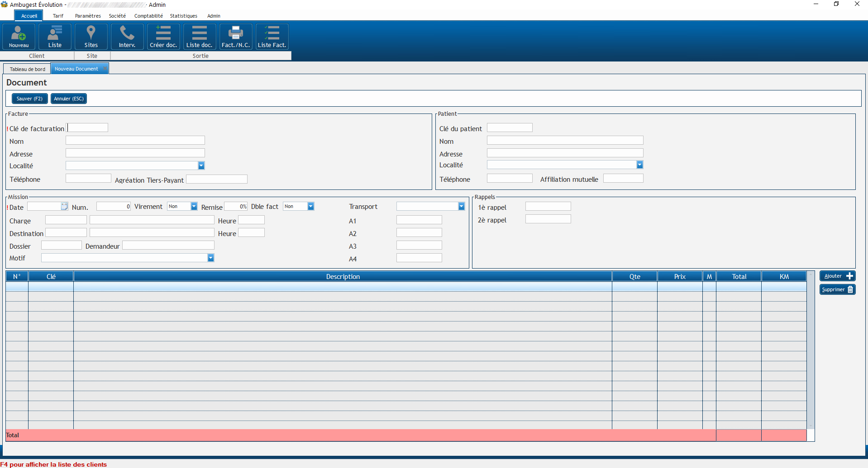Image resolution: width=868 pixels, height=468 pixels.
Task: Open the Comptabilité menu
Action: click(148, 16)
